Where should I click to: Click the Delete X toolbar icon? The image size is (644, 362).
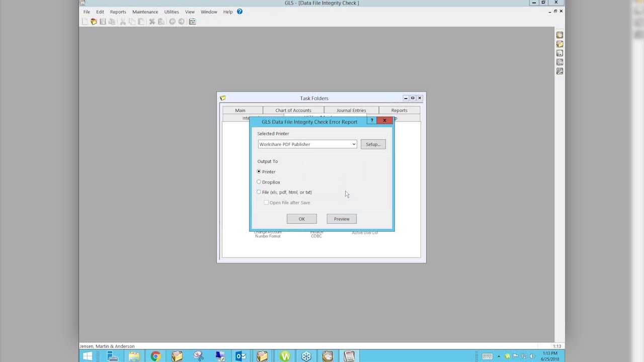[x=152, y=22]
